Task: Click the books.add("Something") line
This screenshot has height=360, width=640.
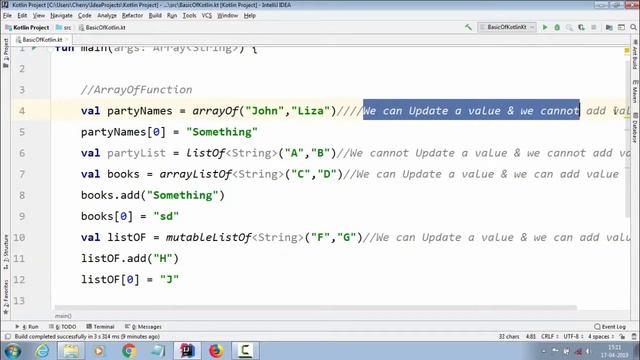Action: (x=153, y=196)
